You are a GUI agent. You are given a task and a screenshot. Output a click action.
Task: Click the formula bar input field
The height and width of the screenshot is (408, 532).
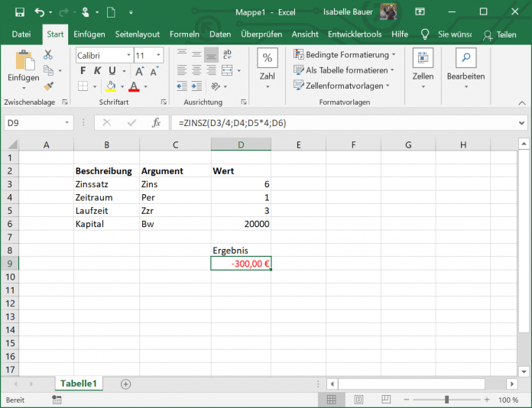pyautogui.click(x=345, y=123)
